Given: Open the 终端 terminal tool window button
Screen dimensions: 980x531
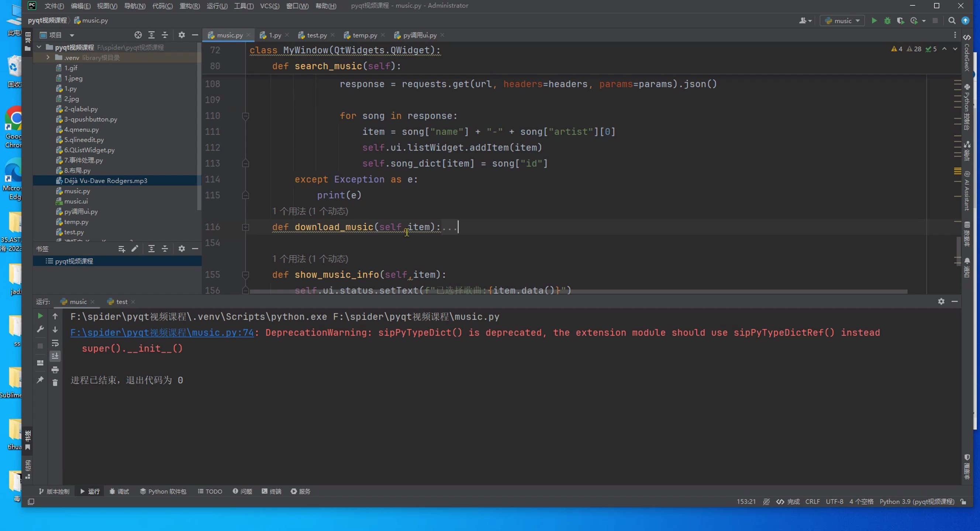Looking at the screenshot, I should 271,491.
